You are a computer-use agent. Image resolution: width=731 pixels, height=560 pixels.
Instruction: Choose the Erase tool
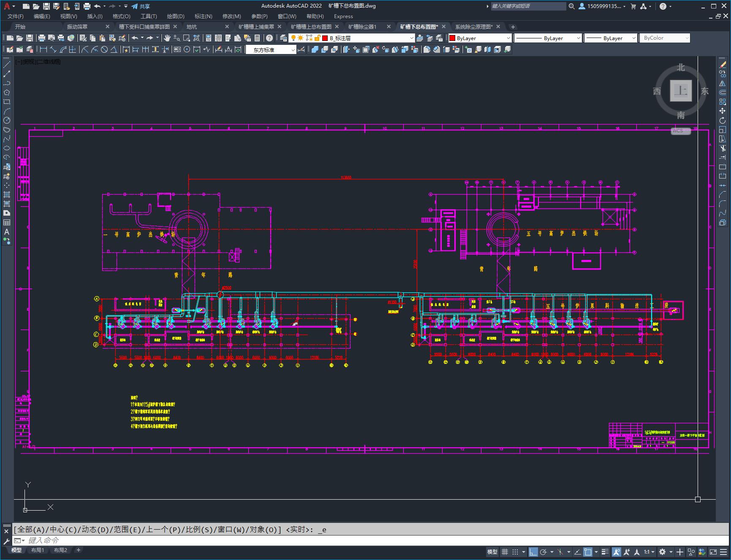[x=723, y=65]
